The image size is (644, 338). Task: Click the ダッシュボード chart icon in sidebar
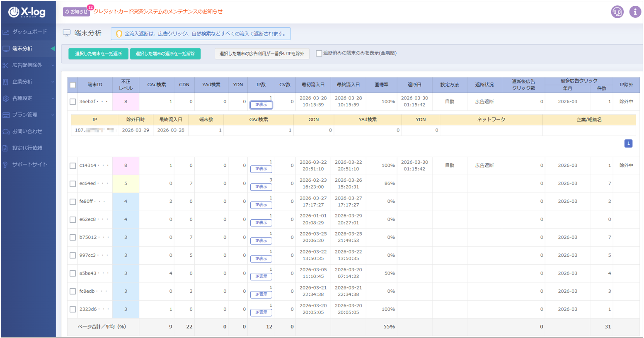[x=6, y=32]
